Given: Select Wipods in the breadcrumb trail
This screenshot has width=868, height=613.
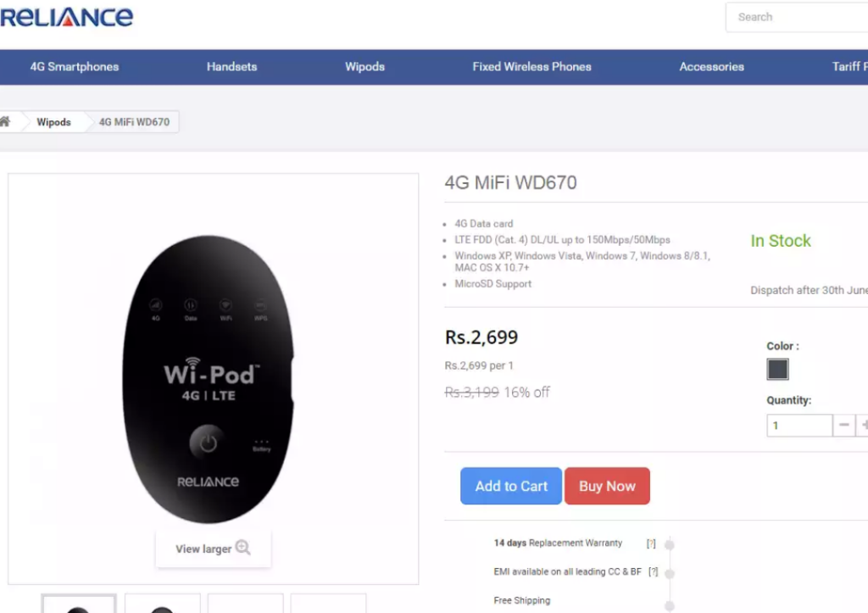Looking at the screenshot, I should (x=53, y=121).
